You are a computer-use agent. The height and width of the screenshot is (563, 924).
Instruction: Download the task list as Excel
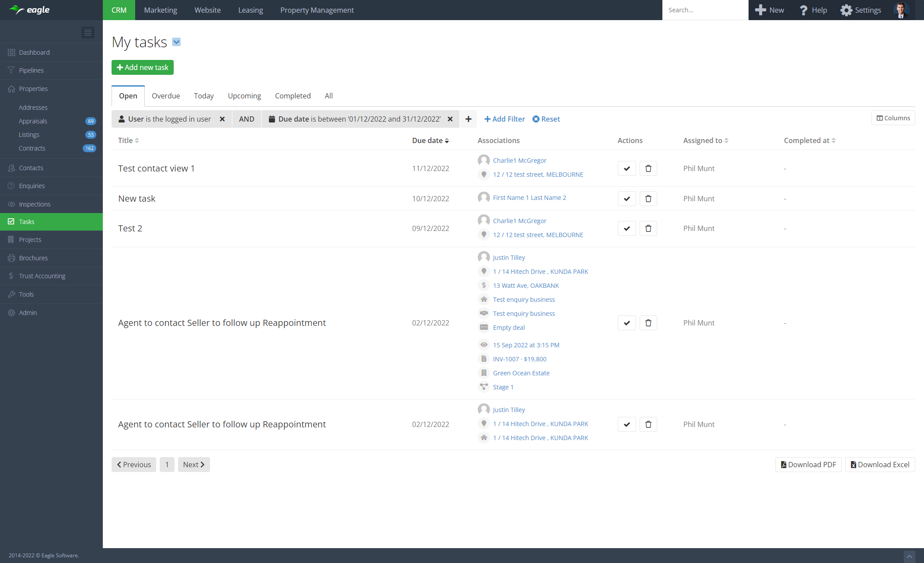click(880, 465)
